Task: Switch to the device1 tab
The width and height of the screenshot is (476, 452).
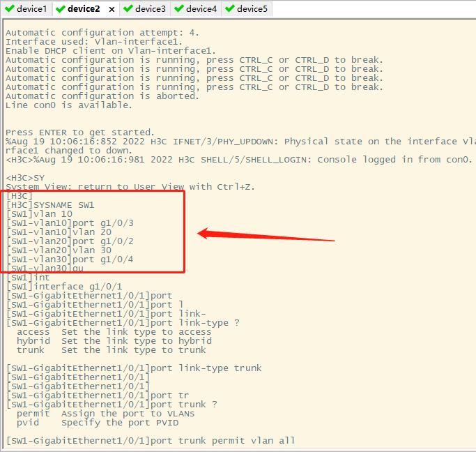Action: coord(26,9)
